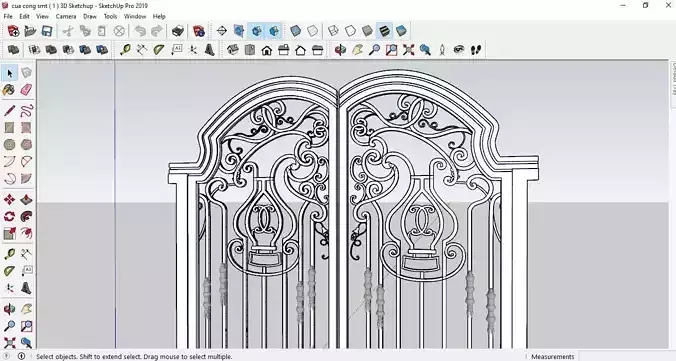
Task: Select the Paint Bucket tool
Action: click(x=9, y=90)
